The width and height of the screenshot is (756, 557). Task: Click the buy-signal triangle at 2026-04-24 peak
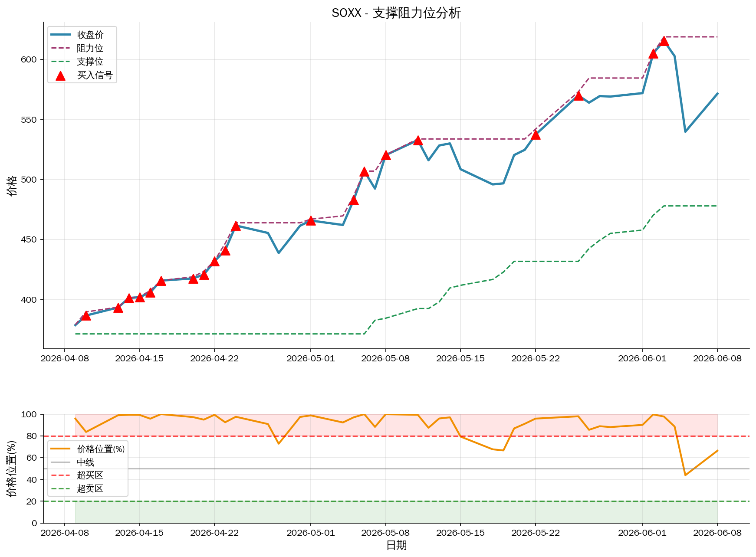click(236, 226)
